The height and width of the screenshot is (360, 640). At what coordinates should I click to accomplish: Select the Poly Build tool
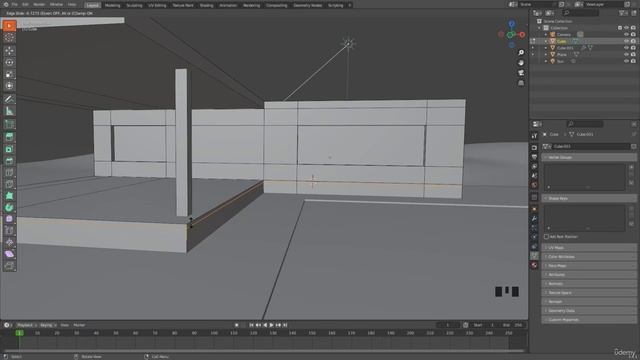(9, 196)
